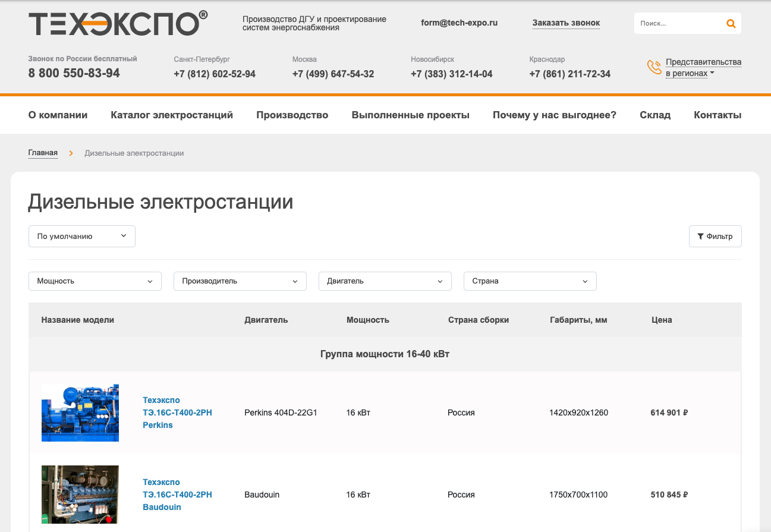Image resolution: width=771 pixels, height=532 pixels.
Task: Expand the Двигатель filter dropdown
Action: (x=385, y=281)
